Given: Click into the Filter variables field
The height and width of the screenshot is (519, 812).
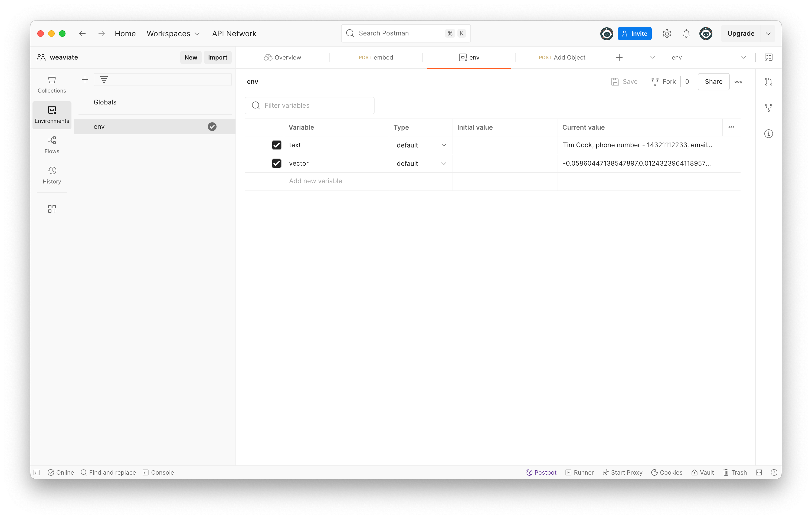Looking at the screenshot, I should (309, 106).
